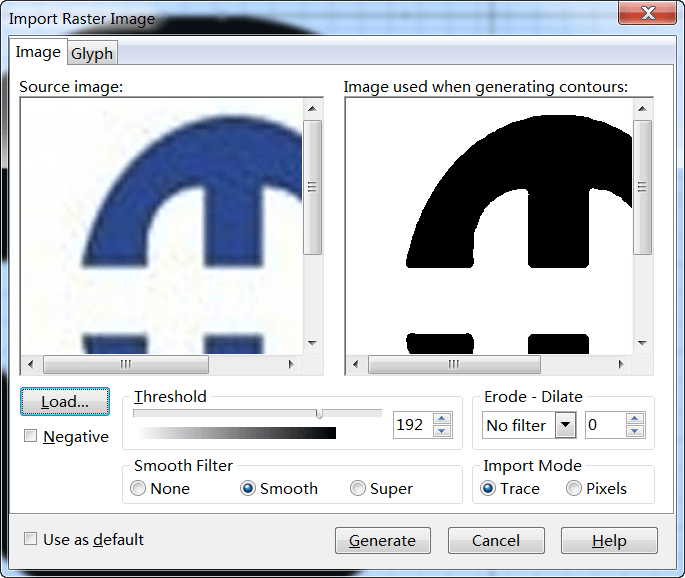The image size is (685, 578).
Task: Select Pixels import mode
Action: (x=574, y=488)
